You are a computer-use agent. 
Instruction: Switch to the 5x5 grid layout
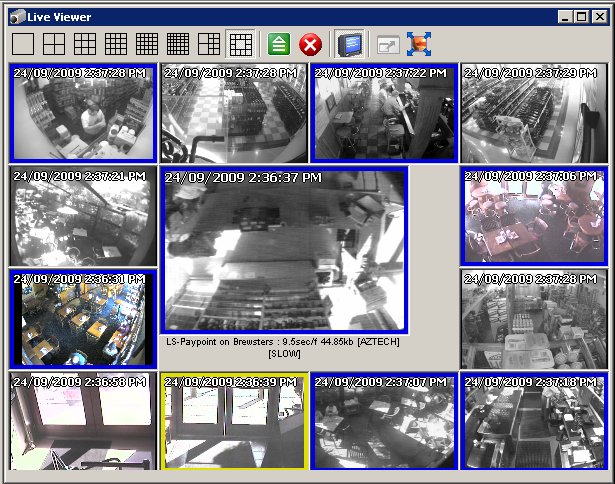pyautogui.click(x=147, y=44)
